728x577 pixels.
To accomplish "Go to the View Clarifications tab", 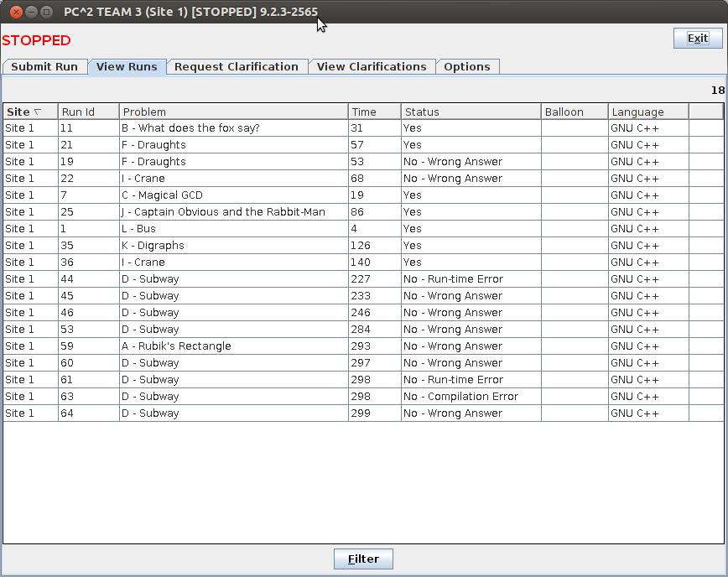I will [372, 67].
